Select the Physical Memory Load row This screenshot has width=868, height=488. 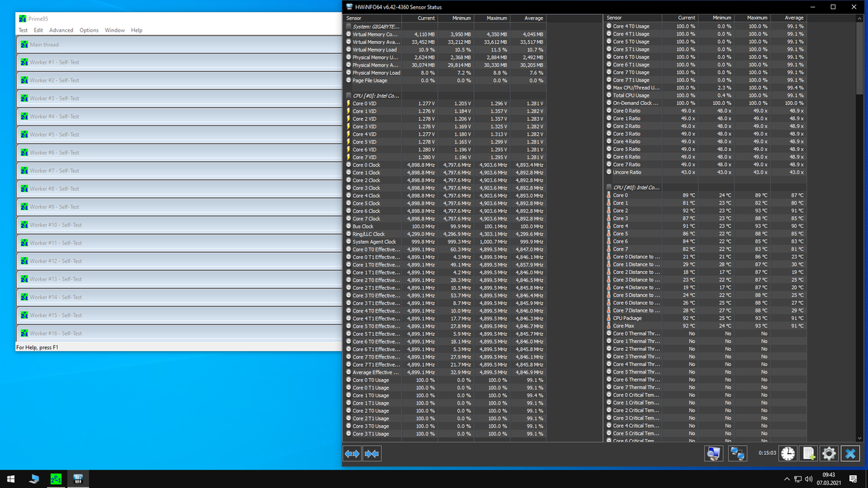445,73
